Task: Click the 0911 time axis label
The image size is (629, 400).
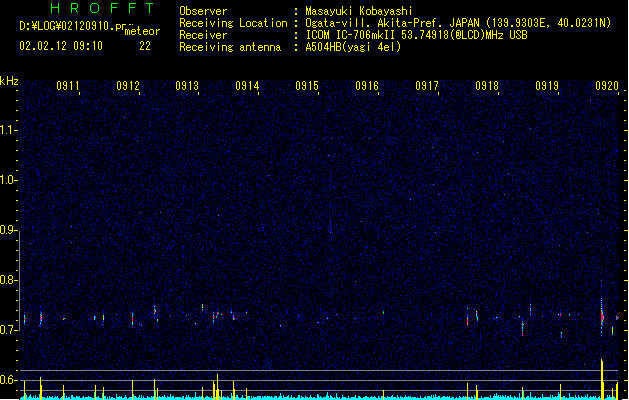Action: click(67, 86)
